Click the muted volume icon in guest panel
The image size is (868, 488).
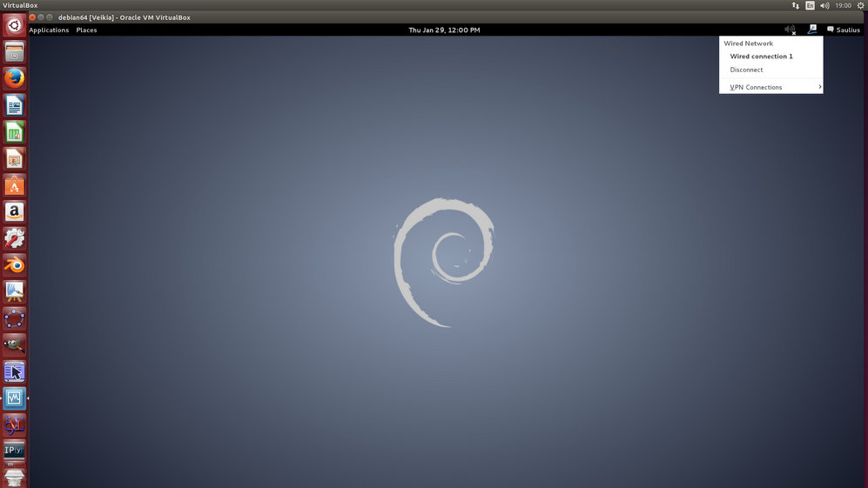pos(790,30)
